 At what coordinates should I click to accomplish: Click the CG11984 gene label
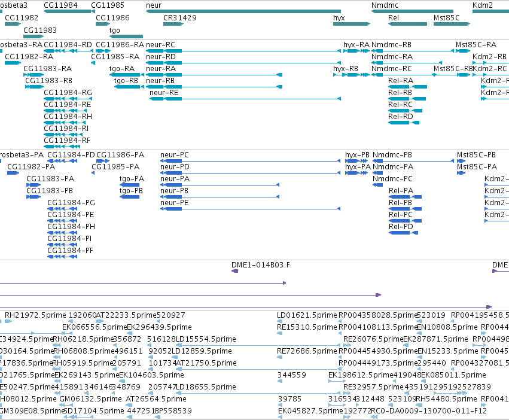click(60, 5)
